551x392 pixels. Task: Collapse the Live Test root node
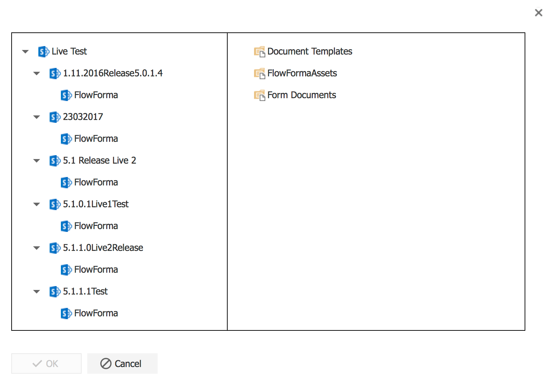(x=25, y=52)
